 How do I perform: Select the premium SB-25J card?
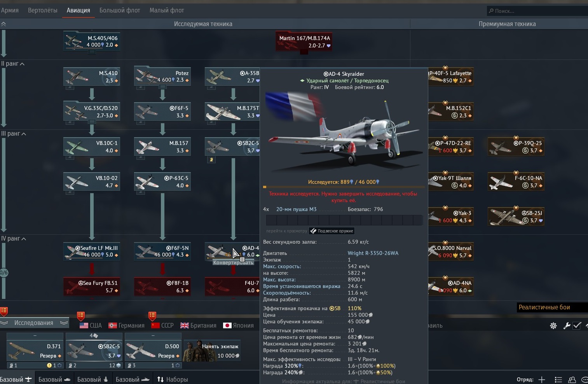tap(516, 216)
